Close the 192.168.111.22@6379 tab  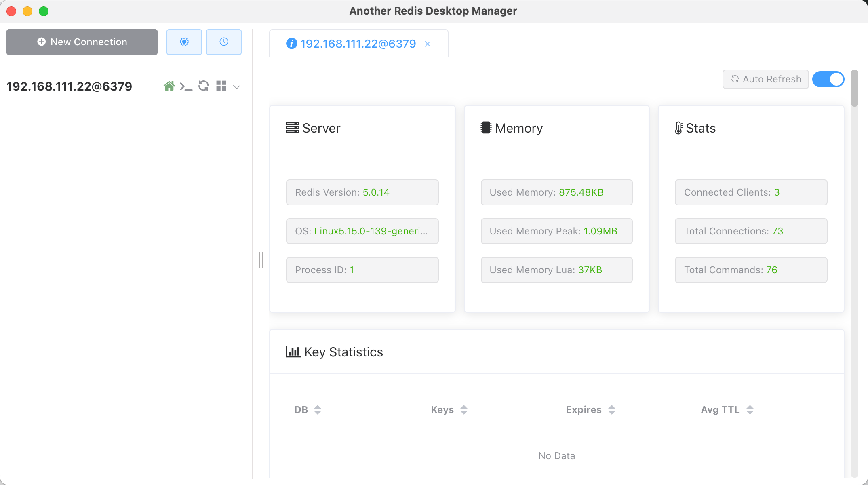click(428, 44)
